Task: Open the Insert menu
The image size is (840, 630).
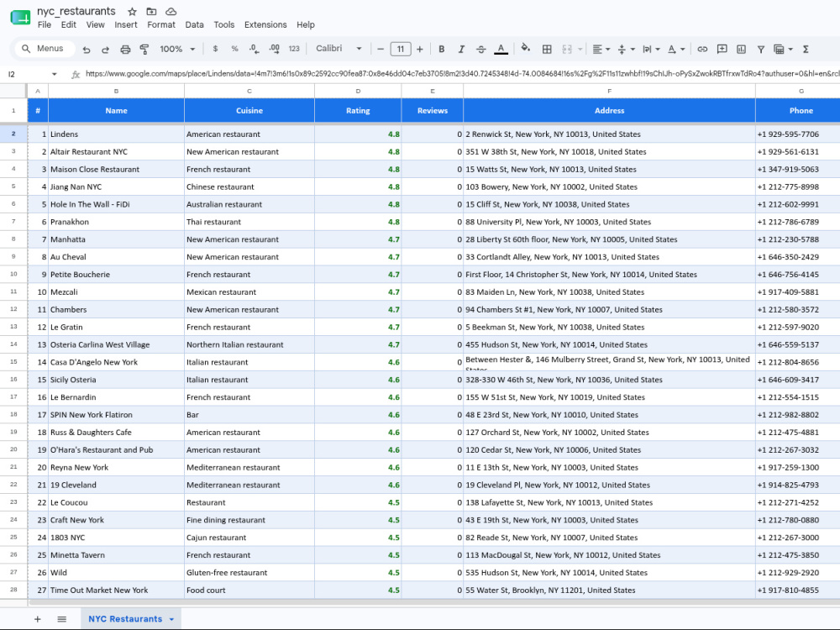Action: [126, 24]
